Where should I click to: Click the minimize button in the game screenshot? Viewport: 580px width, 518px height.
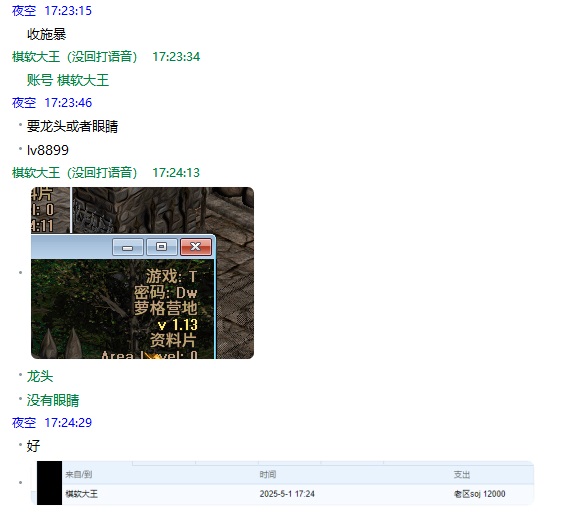128,247
